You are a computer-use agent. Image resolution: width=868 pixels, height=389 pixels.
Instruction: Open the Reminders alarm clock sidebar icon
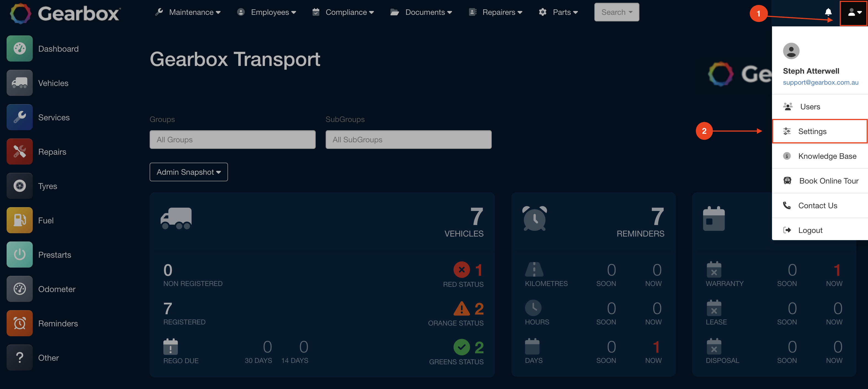point(20,323)
